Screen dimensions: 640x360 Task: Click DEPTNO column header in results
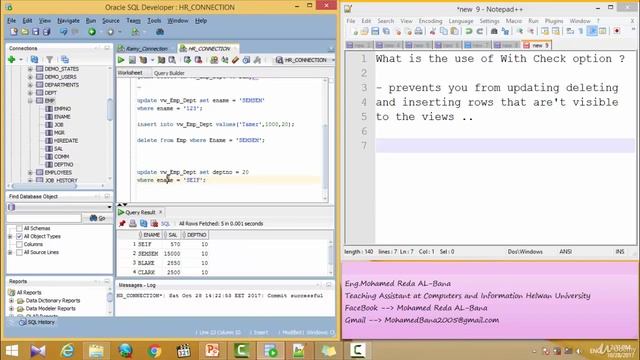tap(195, 235)
